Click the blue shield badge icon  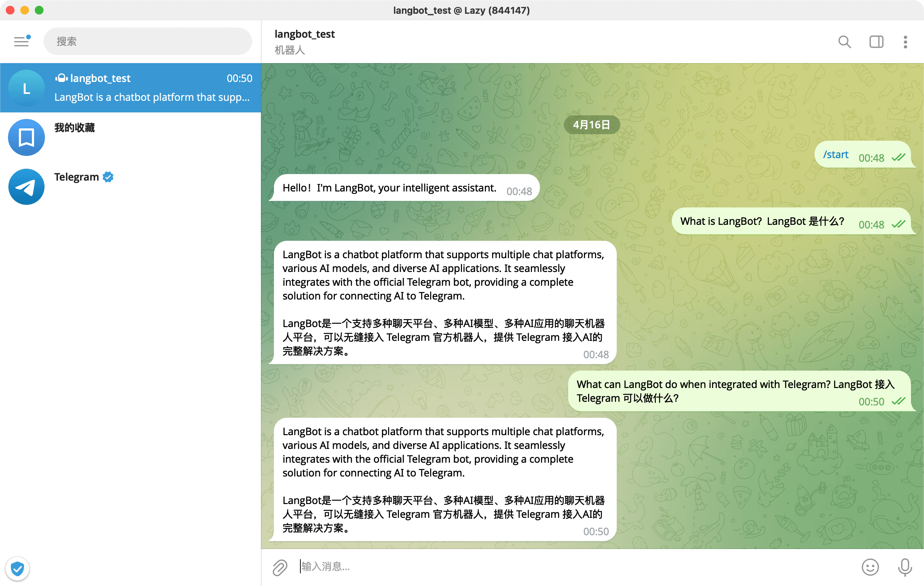pos(17,568)
